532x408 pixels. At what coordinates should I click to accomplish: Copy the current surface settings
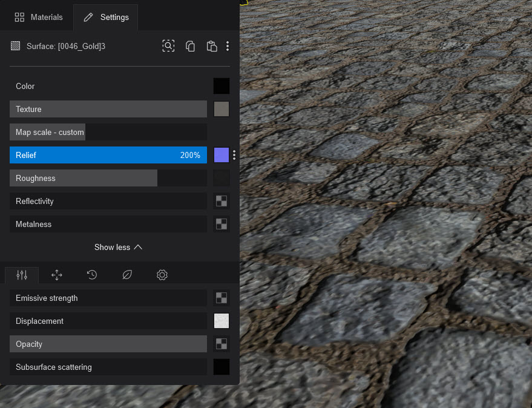tap(190, 45)
